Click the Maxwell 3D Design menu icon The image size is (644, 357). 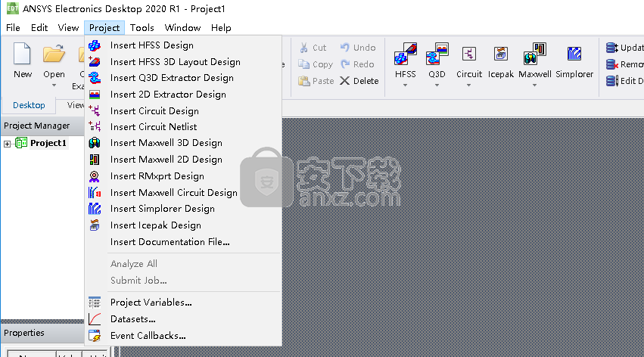pos(95,143)
